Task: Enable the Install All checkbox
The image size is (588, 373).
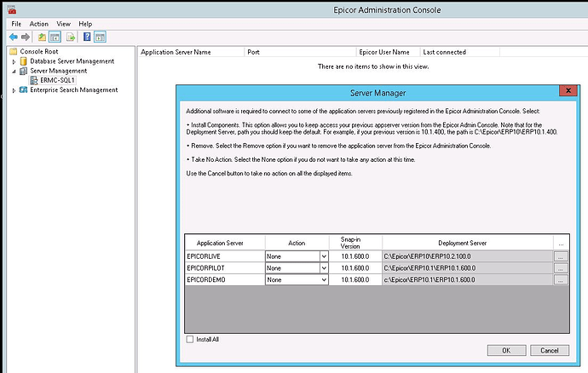Action: click(190, 339)
